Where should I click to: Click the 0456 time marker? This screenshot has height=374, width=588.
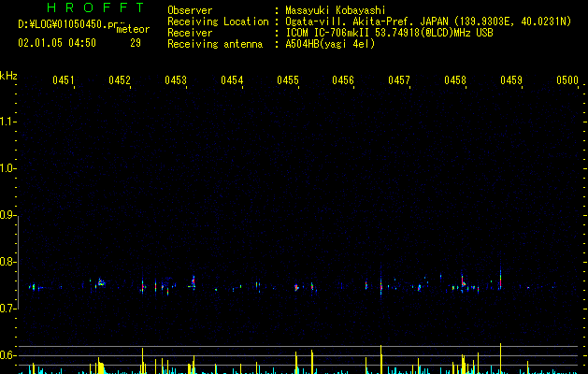click(x=343, y=80)
